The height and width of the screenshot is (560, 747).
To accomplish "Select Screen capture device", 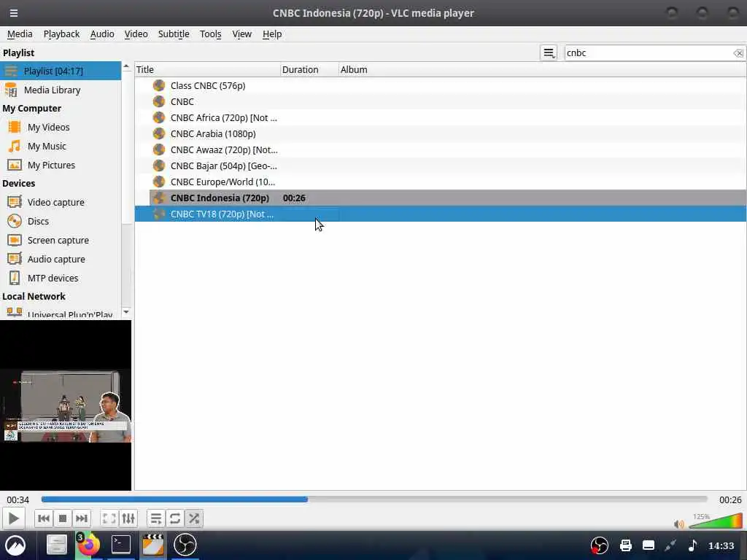I will pos(61,241).
